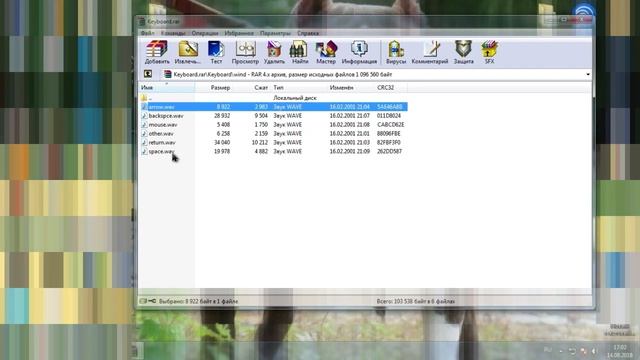Screen dimensions: 640x360
Task: Launch the Мастер (Wizard) tool
Action: [326, 52]
